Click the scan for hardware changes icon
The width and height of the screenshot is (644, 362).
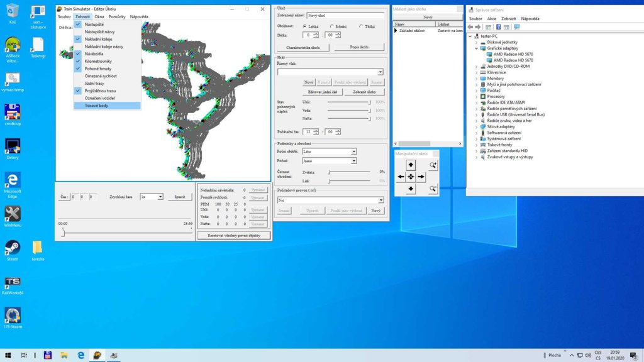[516, 27]
